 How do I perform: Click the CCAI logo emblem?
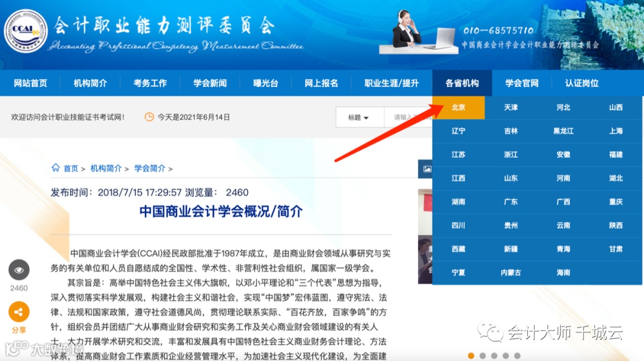pyautogui.click(x=26, y=31)
